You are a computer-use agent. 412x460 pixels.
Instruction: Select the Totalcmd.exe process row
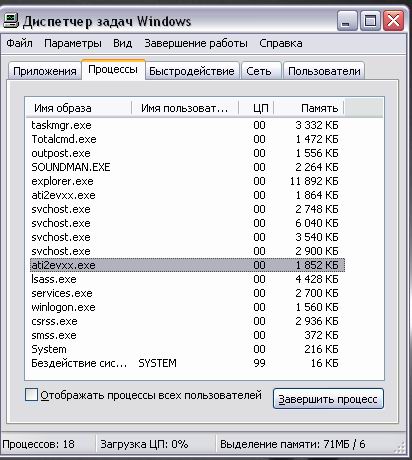point(187,139)
